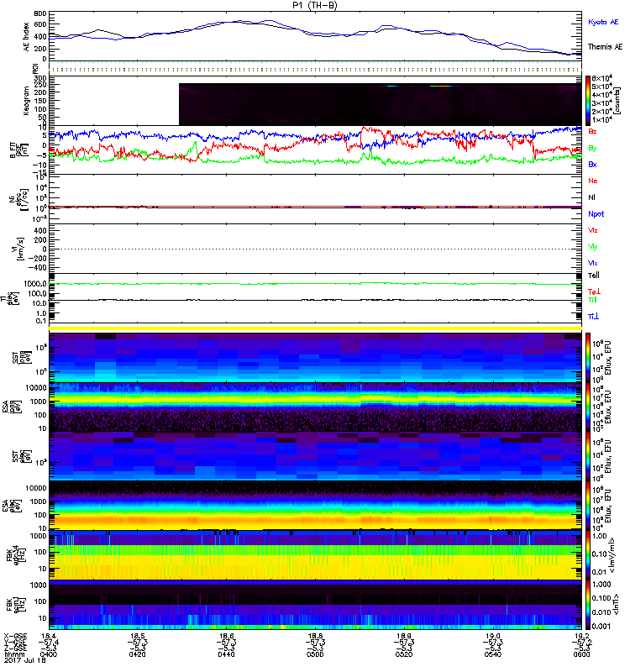Click the "1000.0" tick on temperature axis

35,284
